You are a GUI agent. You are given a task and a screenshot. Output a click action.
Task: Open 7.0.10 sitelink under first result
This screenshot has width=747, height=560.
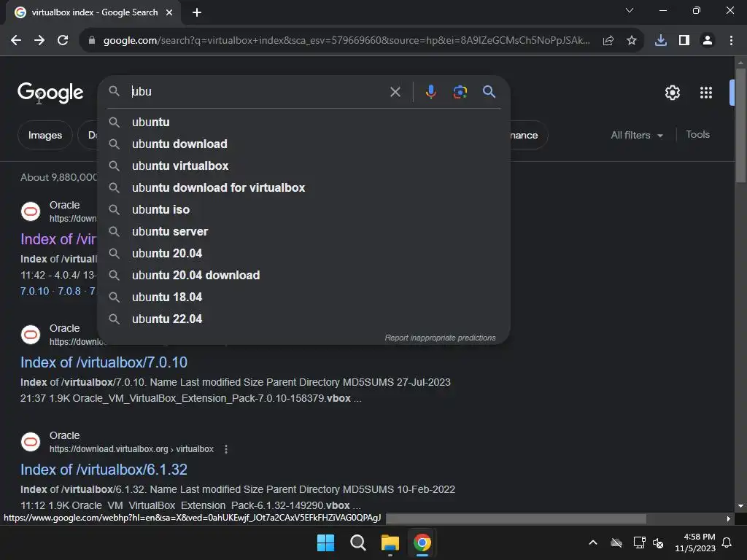coord(35,291)
